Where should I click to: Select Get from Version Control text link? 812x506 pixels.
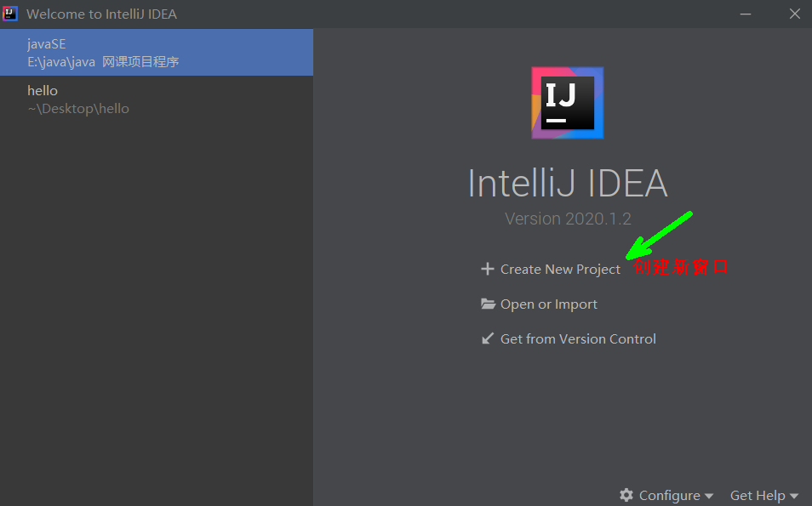coord(578,338)
